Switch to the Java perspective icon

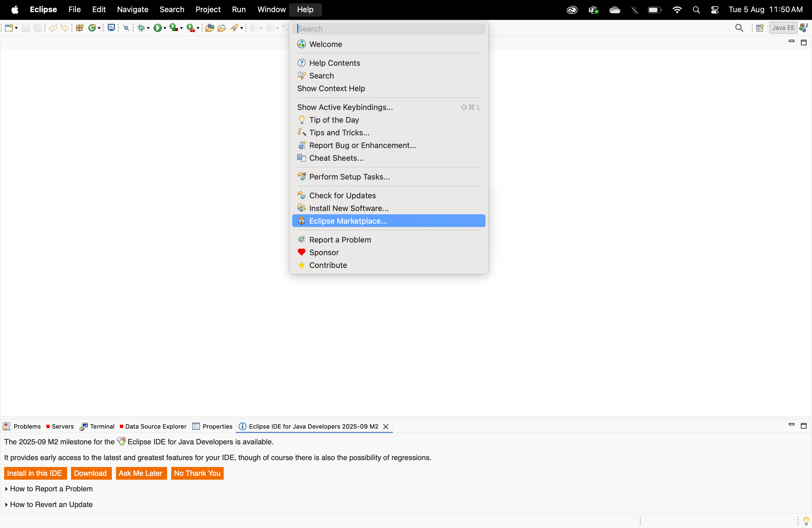click(x=804, y=28)
